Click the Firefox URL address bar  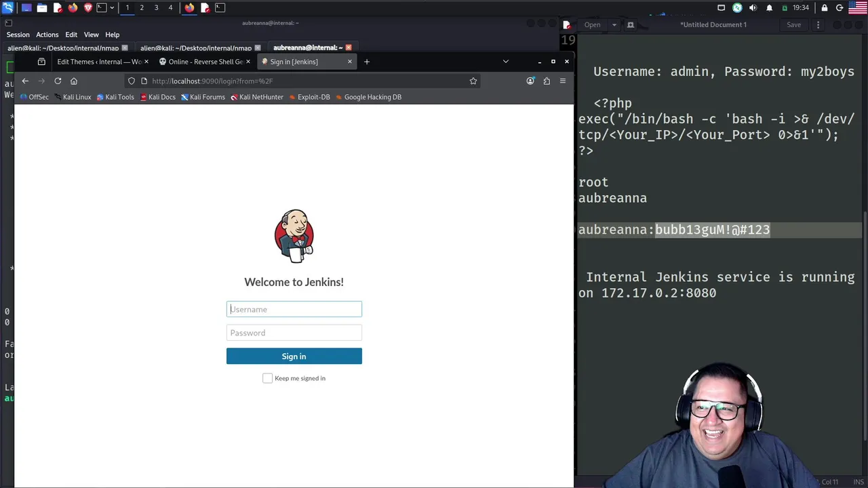pyautogui.click(x=303, y=81)
